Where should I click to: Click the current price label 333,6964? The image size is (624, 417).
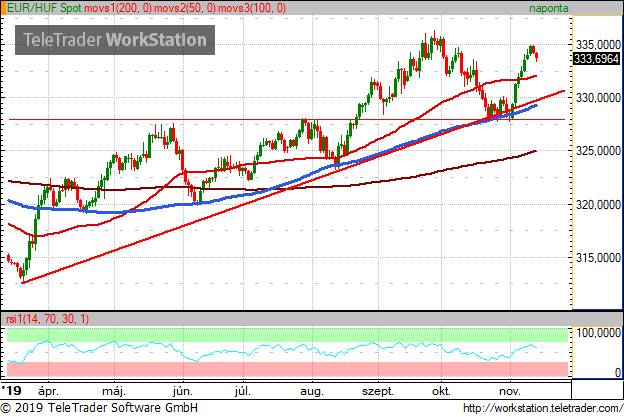(x=597, y=59)
